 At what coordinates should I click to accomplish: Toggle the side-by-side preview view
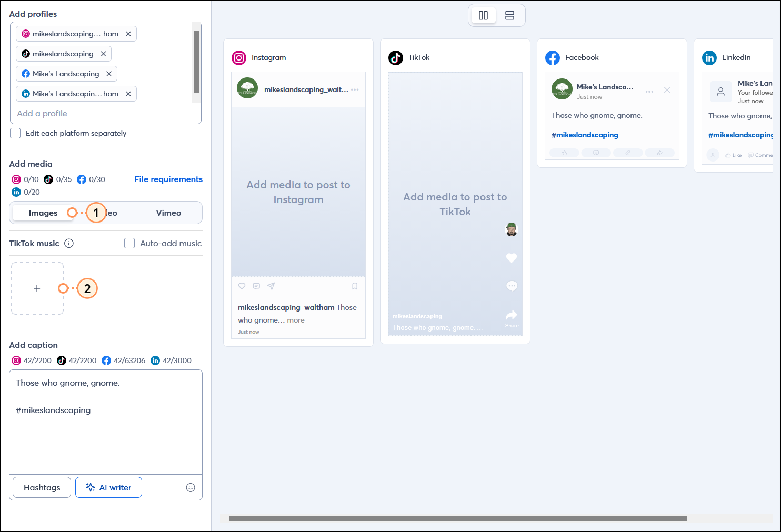click(483, 15)
